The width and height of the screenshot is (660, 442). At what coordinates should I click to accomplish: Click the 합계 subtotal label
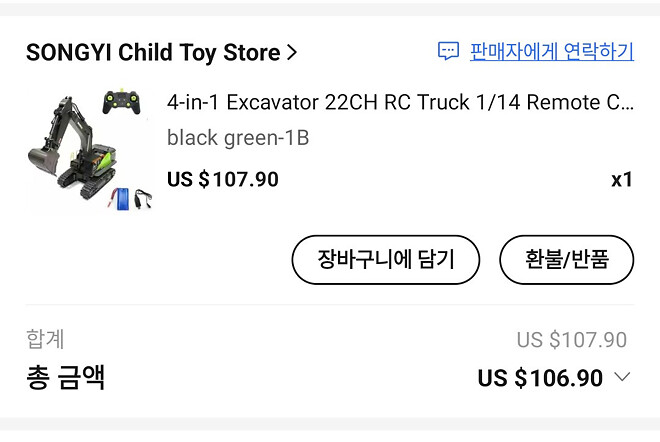[45, 340]
